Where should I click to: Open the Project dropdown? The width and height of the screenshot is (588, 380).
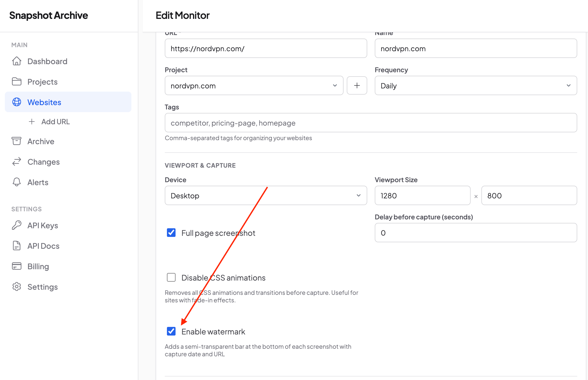[x=254, y=85]
